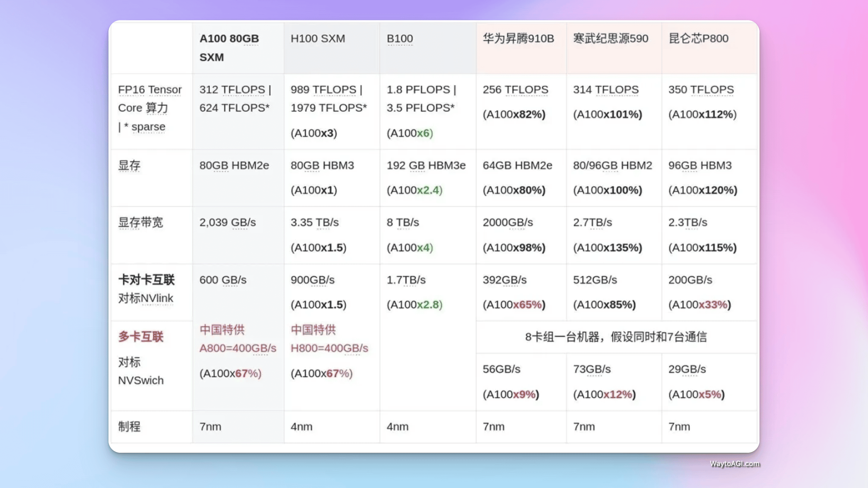Click the "(A100x112%)" comparison

click(703, 114)
